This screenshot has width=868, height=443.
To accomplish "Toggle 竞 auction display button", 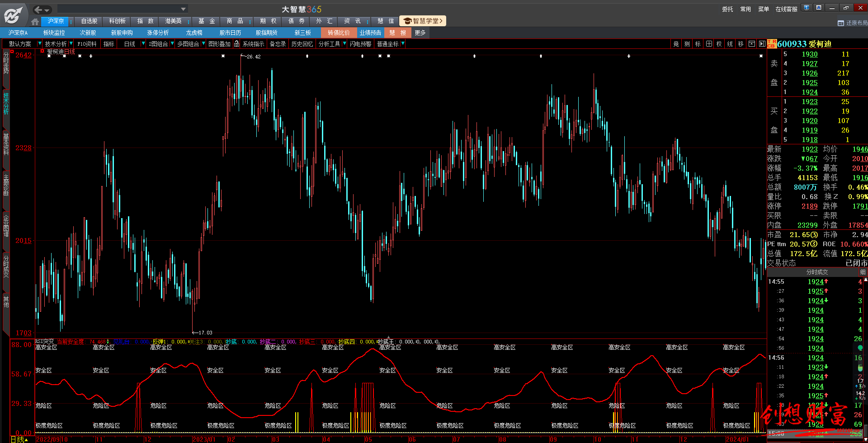I will click(x=676, y=44).
